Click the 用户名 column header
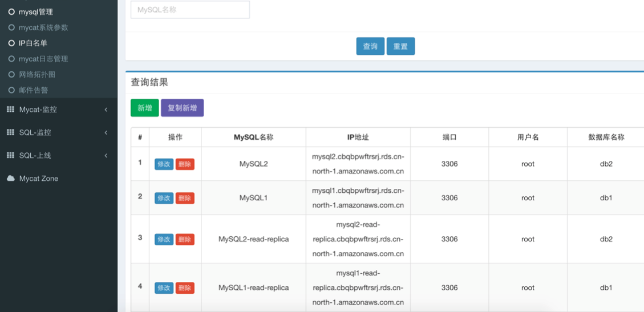This screenshot has height=312, width=644. (x=528, y=137)
